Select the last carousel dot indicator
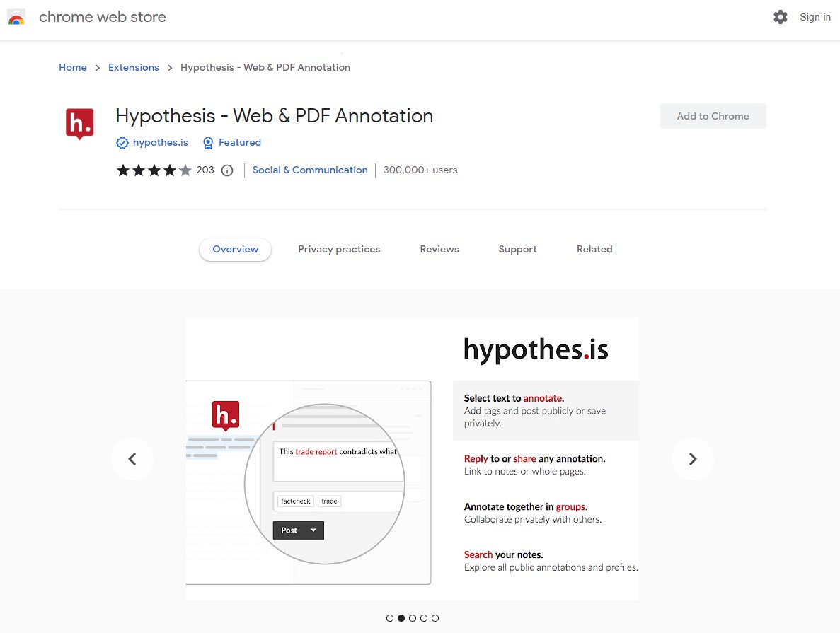Image resolution: width=840 pixels, height=633 pixels. coord(435,617)
